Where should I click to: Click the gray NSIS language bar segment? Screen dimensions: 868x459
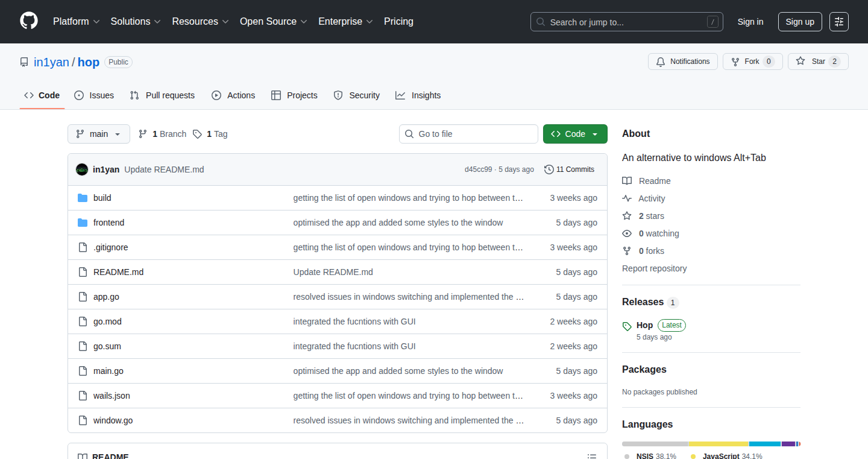655,444
